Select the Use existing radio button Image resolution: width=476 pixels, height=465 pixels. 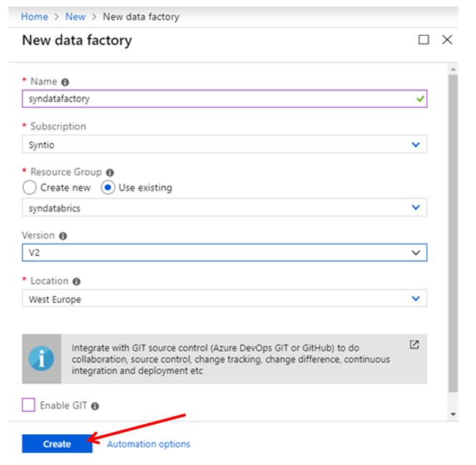108,187
